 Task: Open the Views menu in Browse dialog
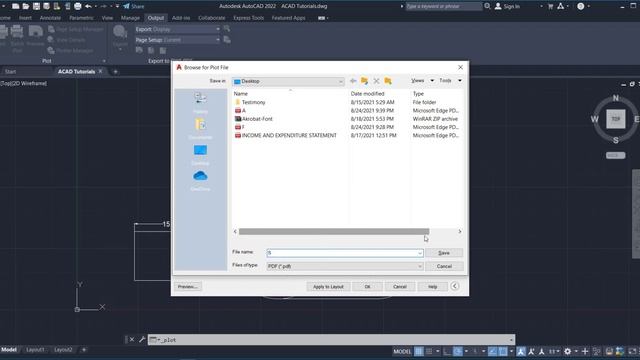coord(422,80)
